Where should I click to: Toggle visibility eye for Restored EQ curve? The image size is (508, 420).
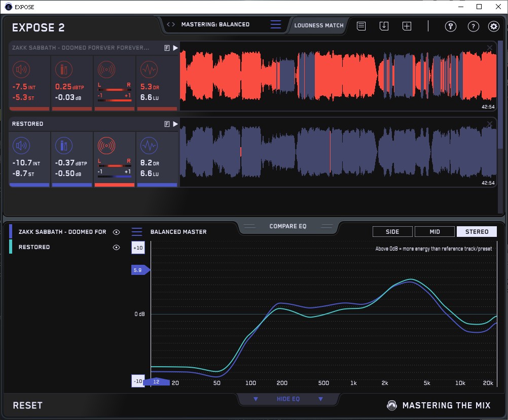click(117, 247)
